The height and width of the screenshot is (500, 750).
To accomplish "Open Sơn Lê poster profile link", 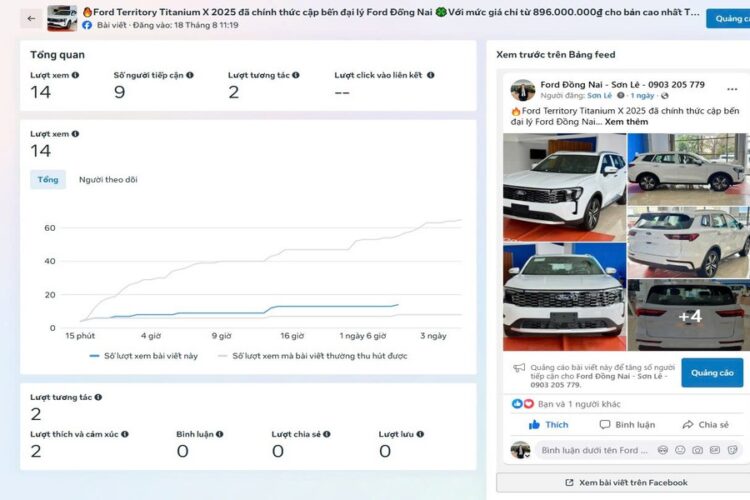I will click(x=599, y=96).
